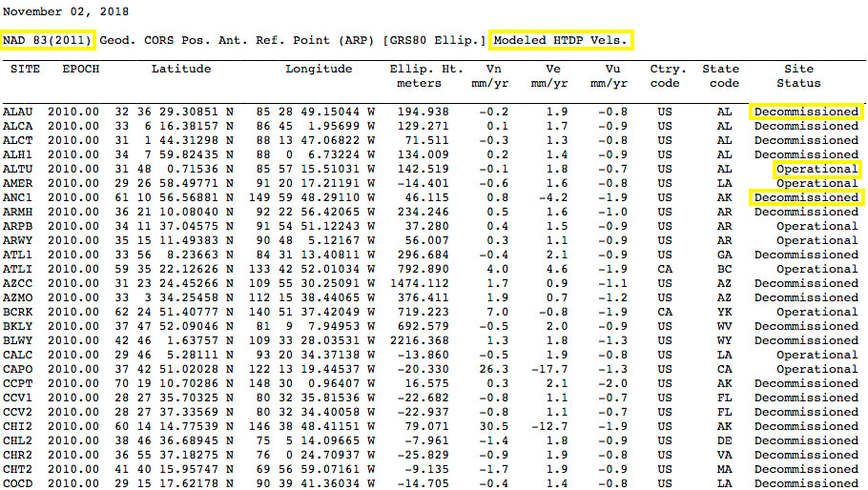
Task: Select the ALAU site code
Action: pyautogui.click(x=18, y=112)
